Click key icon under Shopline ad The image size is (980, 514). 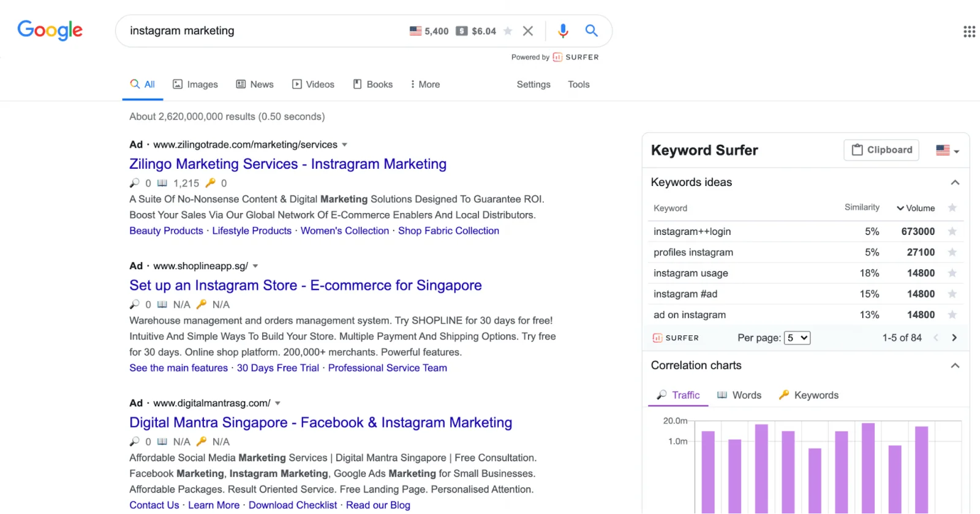coord(201,304)
